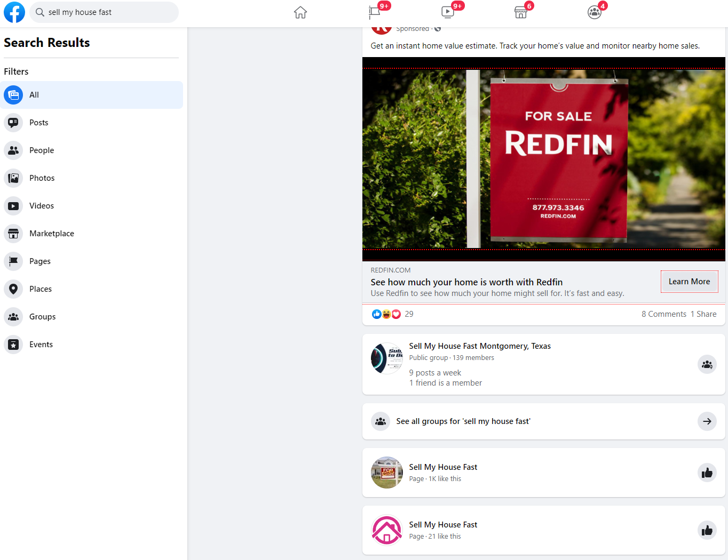The image size is (728, 560).
Task: Filter results by People
Action: (x=42, y=150)
